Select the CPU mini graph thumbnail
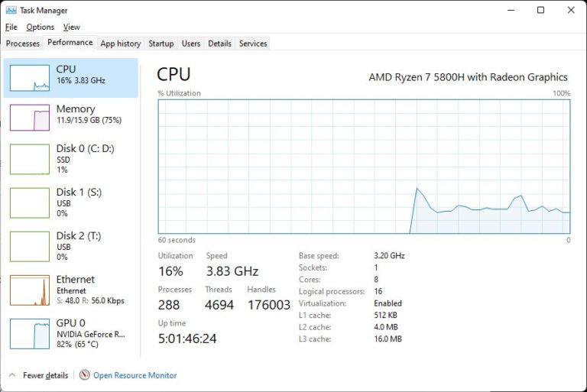This screenshot has height=392, width=587. pyautogui.click(x=30, y=78)
